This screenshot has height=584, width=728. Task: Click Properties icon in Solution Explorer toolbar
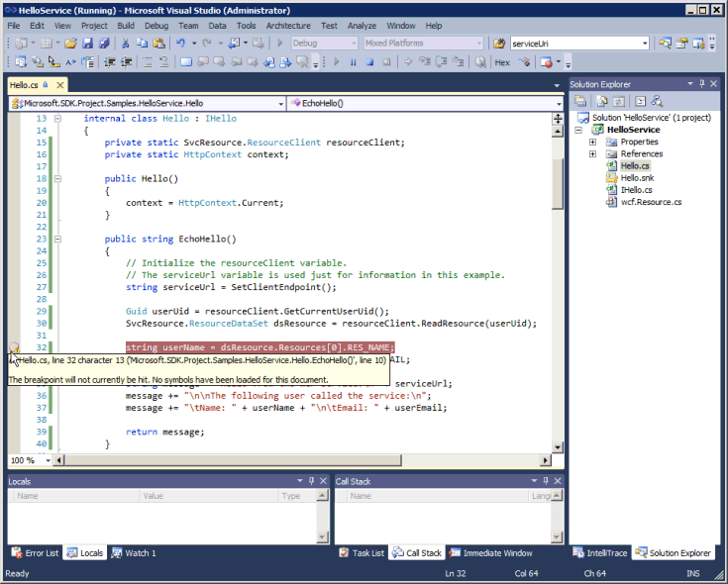(579, 101)
